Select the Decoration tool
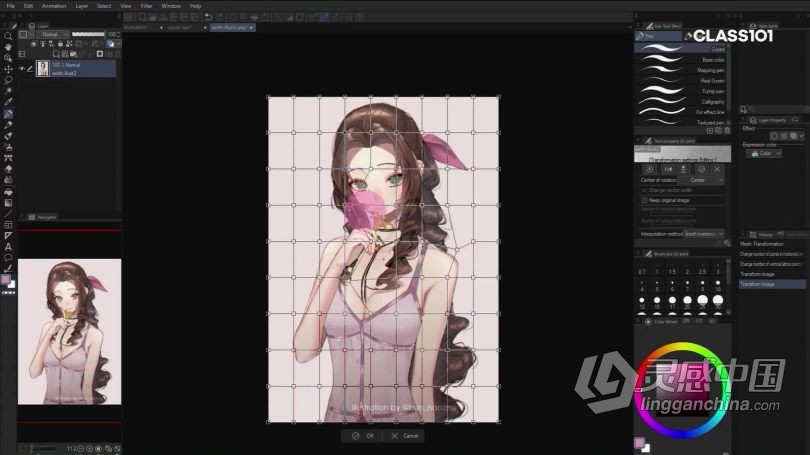Image resolution: width=810 pixels, height=455 pixels. click(x=8, y=158)
